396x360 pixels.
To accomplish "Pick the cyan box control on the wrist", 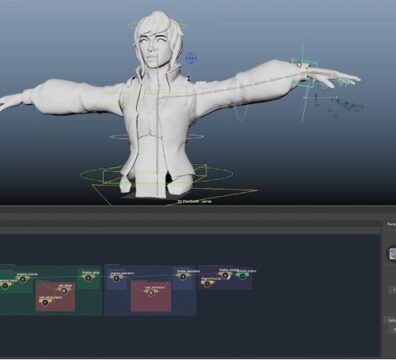I will (x=304, y=73).
